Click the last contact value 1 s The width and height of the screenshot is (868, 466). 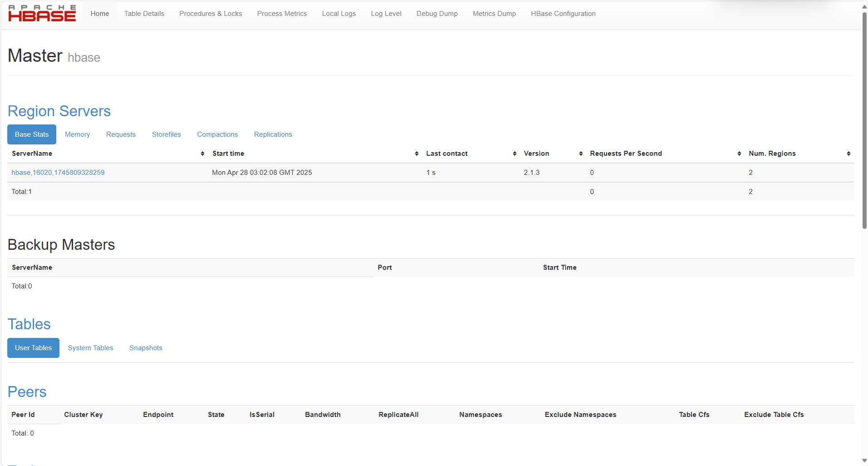[x=431, y=173]
